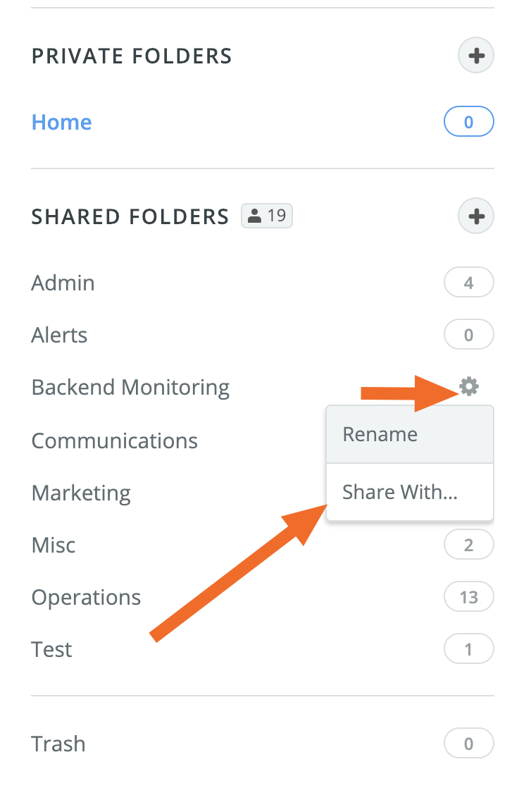The height and width of the screenshot is (812, 531).
Task: Open the Marketing folder
Action: coord(82,493)
